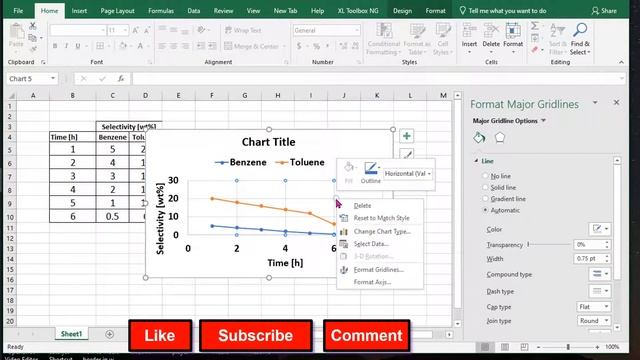Click the Share button
The height and width of the screenshot is (360, 640).
coord(604,11)
